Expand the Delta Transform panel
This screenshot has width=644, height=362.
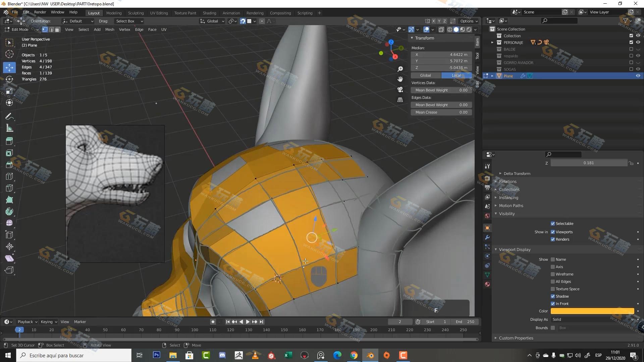tap(517, 174)
